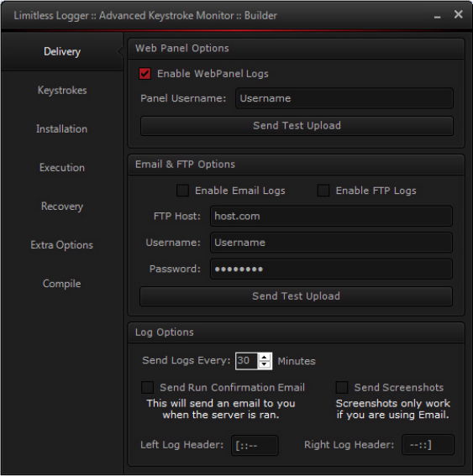Click the Panel Username input field
The height and width of the screenshot is (476, 473).
click(344, 98)
